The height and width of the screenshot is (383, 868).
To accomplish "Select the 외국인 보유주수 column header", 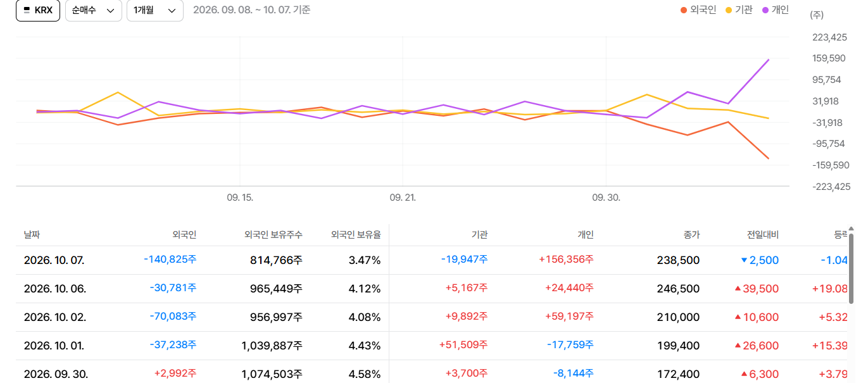I will pos(274,235).
